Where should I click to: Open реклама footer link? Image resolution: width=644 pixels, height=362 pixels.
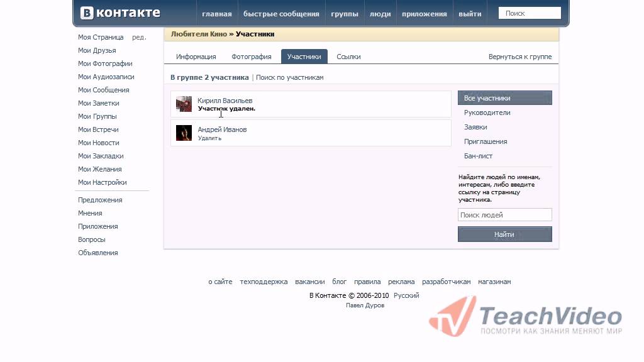coord(401,282)
